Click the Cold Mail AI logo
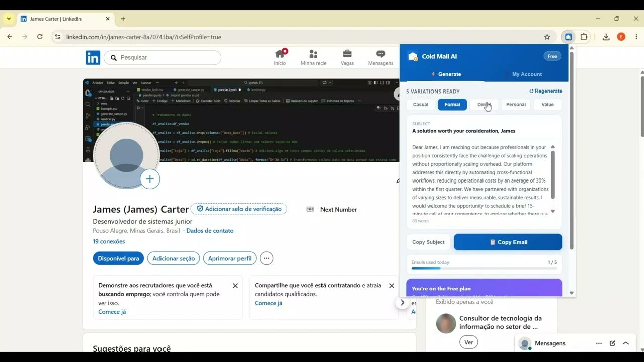The width and height of the screenshot is (644, 362). (413, 56)
